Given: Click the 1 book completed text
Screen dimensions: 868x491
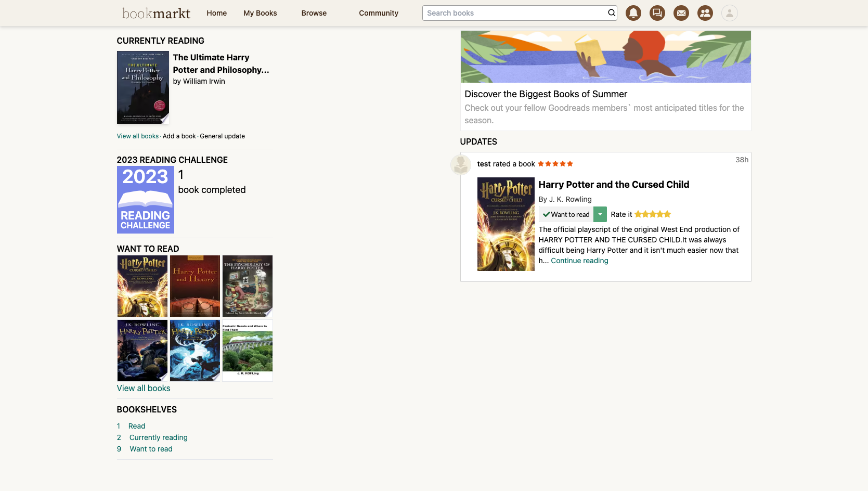Looking at the screenshot, I should pos(212,182).
